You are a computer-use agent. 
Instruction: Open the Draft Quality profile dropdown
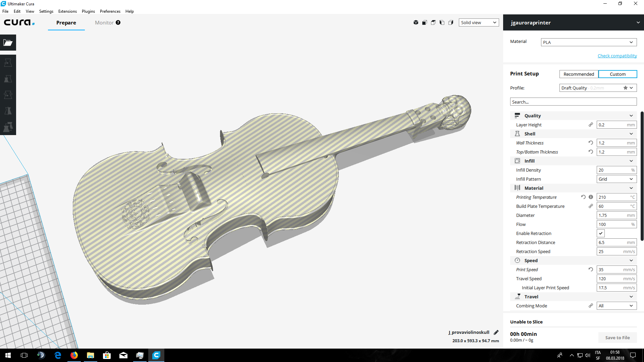click(598, 88)
